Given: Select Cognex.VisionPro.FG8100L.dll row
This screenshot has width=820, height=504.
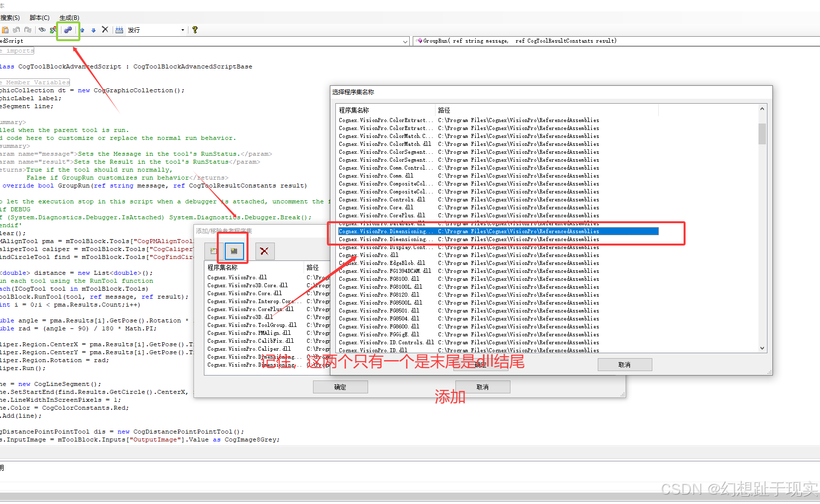Looking at the screenshot, I should (x=498, y=287).
